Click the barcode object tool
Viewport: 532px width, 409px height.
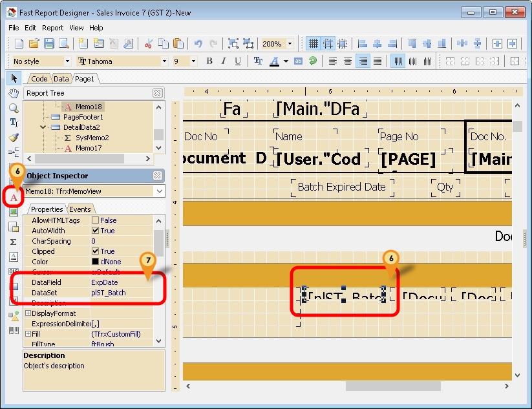tap(14, 330)
